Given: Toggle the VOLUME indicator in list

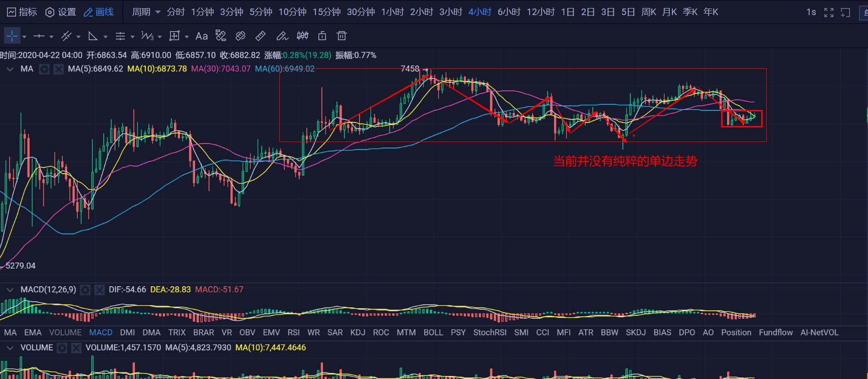Looking at the screenshot, I should tap(65, 332).
